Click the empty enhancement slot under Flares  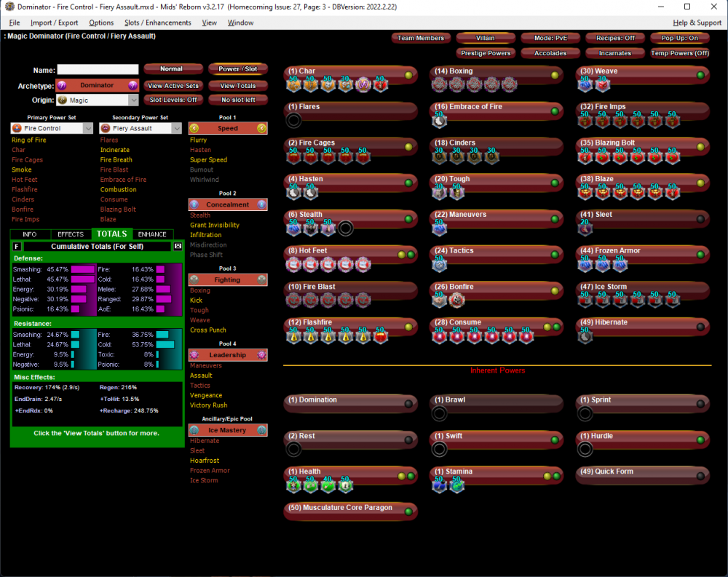[x=293, y=122]
